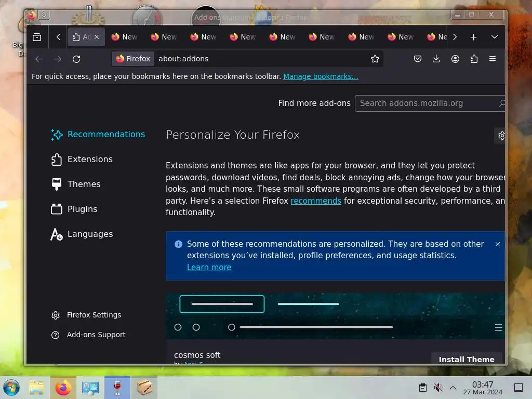Image resolution: width=532 pixels, height=399 pixels.
Task: Expand the list all tabs dropdown
Action: pyautogui.click(x=495, y=37)
